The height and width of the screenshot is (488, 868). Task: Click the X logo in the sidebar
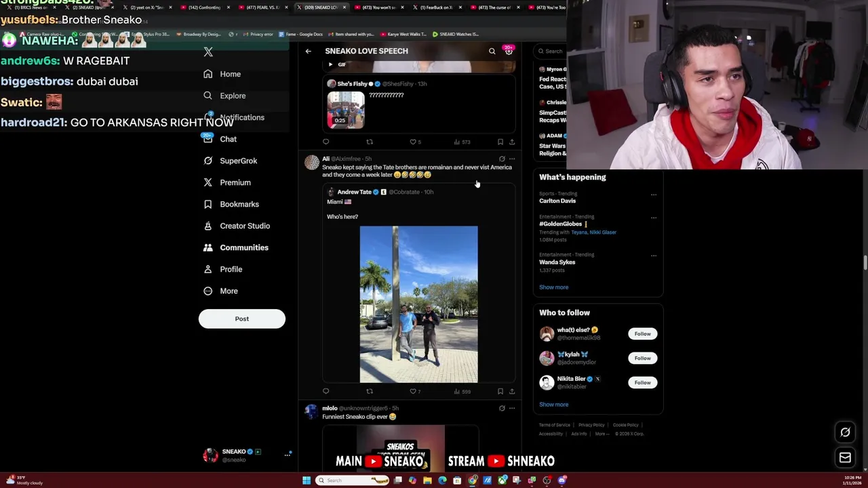[x=208, y=52]
